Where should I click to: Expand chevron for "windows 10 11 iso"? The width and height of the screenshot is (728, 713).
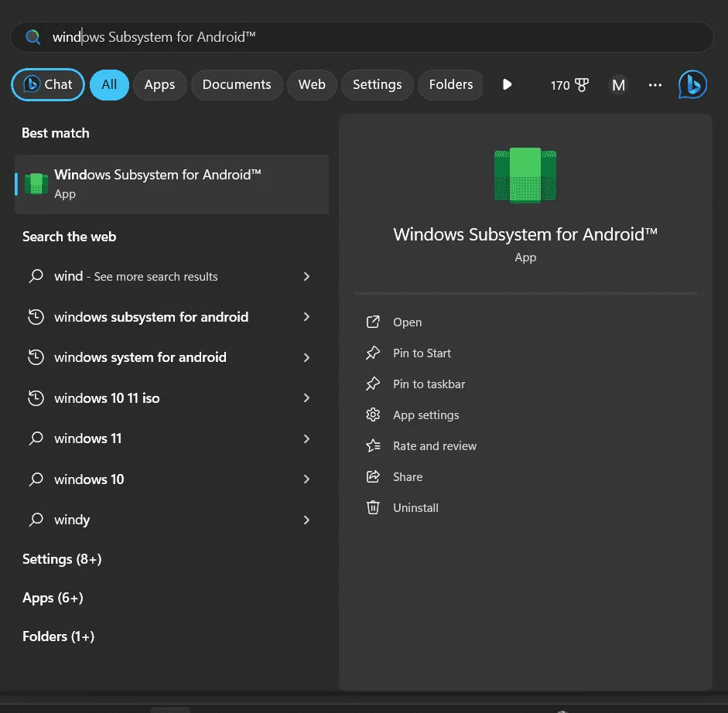(306, 397)
